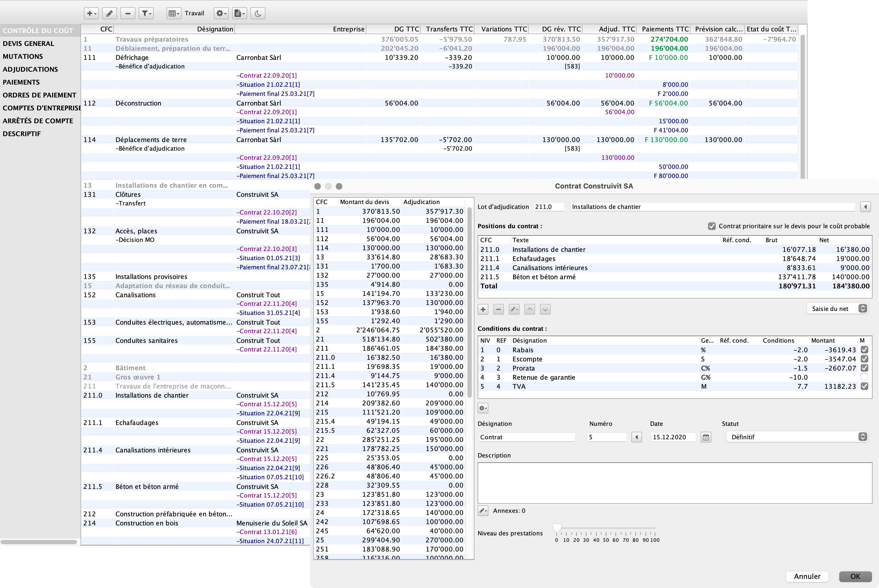Select 'Déconstruction' row in main table
Viewport: 879px width, 588px height.
click(440, 103)
